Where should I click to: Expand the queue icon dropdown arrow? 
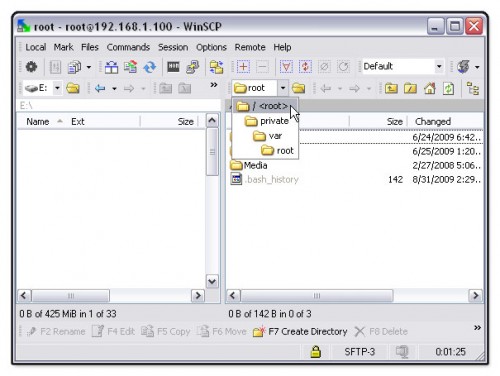click(89, 67)
